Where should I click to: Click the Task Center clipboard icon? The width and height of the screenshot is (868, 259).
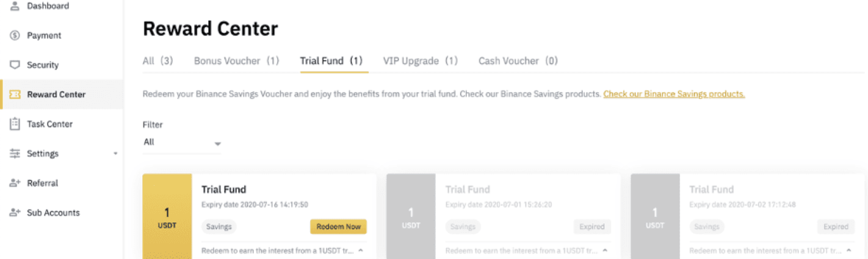(15, 124)
